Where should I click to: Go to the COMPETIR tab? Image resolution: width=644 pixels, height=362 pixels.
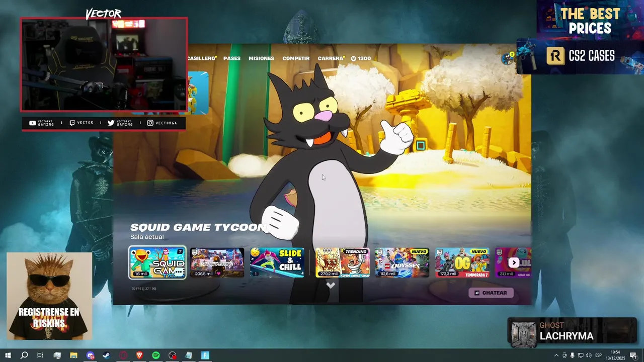[296, 58]
